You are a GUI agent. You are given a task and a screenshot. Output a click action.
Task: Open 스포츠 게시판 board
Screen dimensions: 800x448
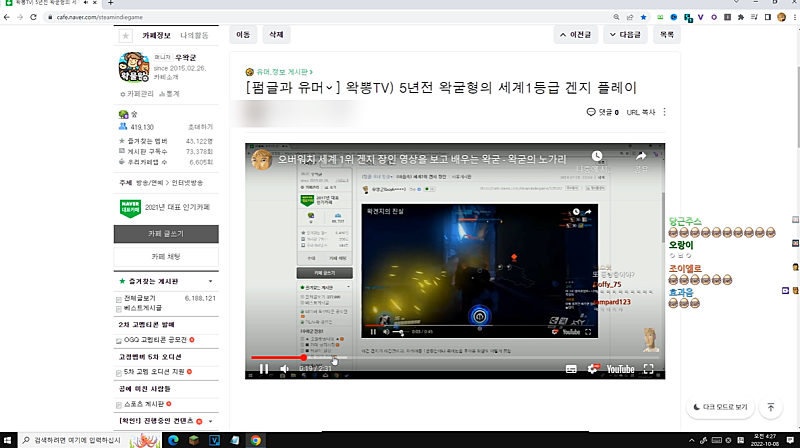pos(144,404)
